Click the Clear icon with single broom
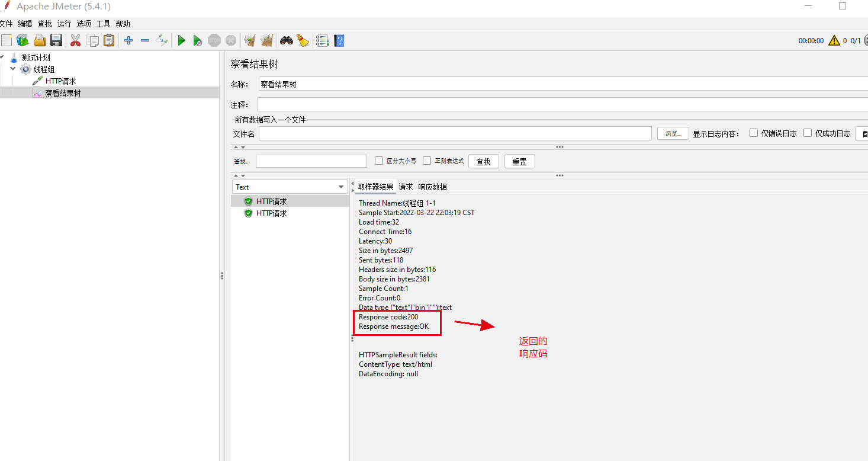This screenshot has height=461, width=868. tap(250, 40)
